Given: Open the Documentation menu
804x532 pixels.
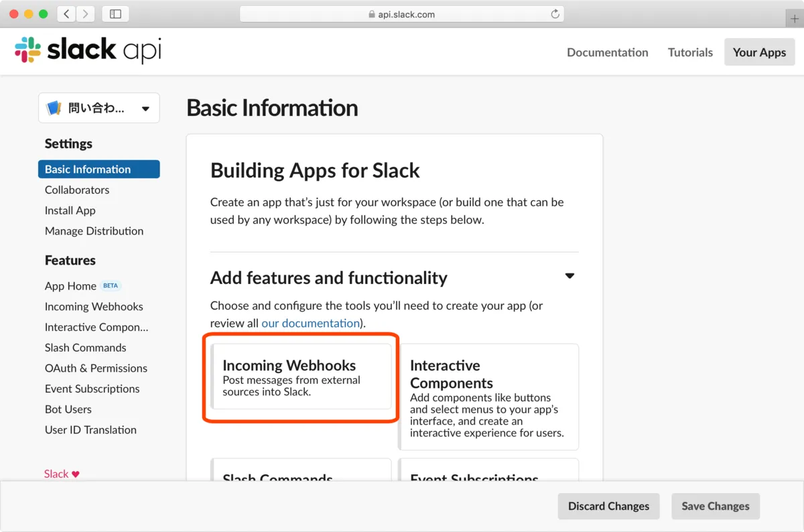Looking at the screenshot, I should coord(607,52).
